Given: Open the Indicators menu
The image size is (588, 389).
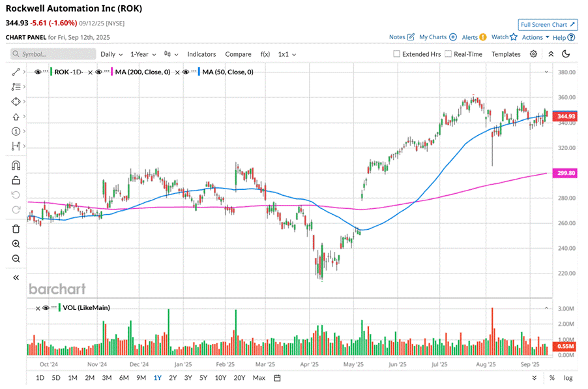Looking at the screenshot, I should pyautogui.click(x=201, y=54).
